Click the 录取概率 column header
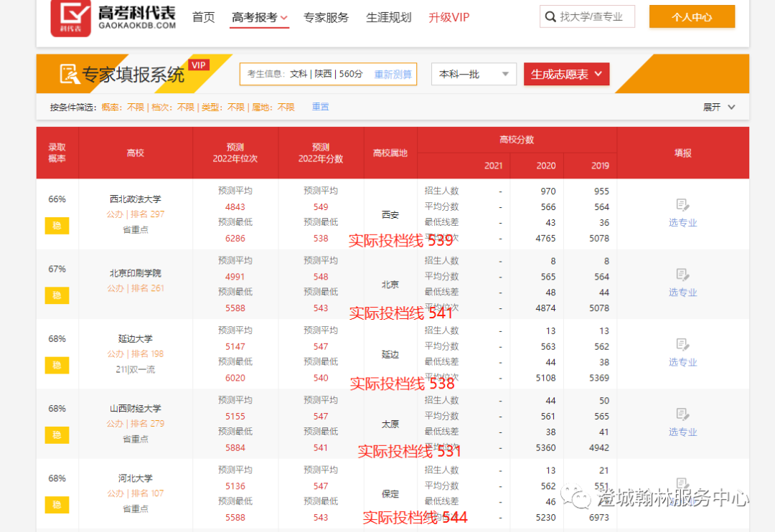 point(57,153)
